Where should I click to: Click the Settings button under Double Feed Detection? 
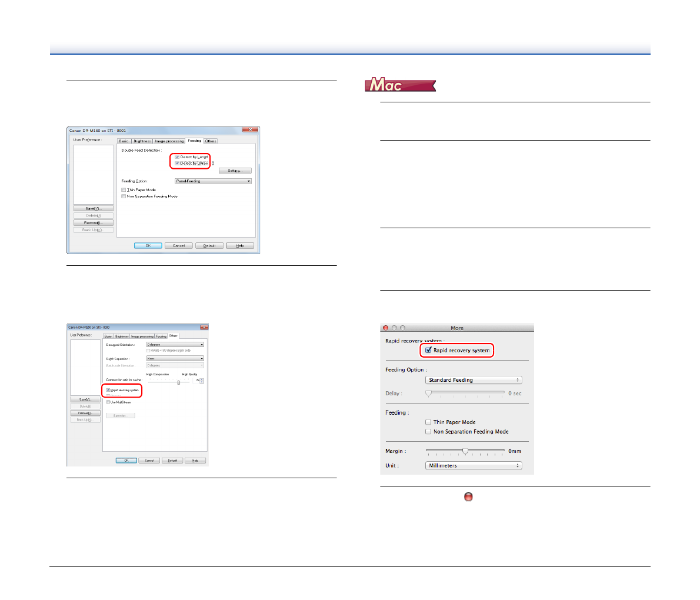point(235,171)
